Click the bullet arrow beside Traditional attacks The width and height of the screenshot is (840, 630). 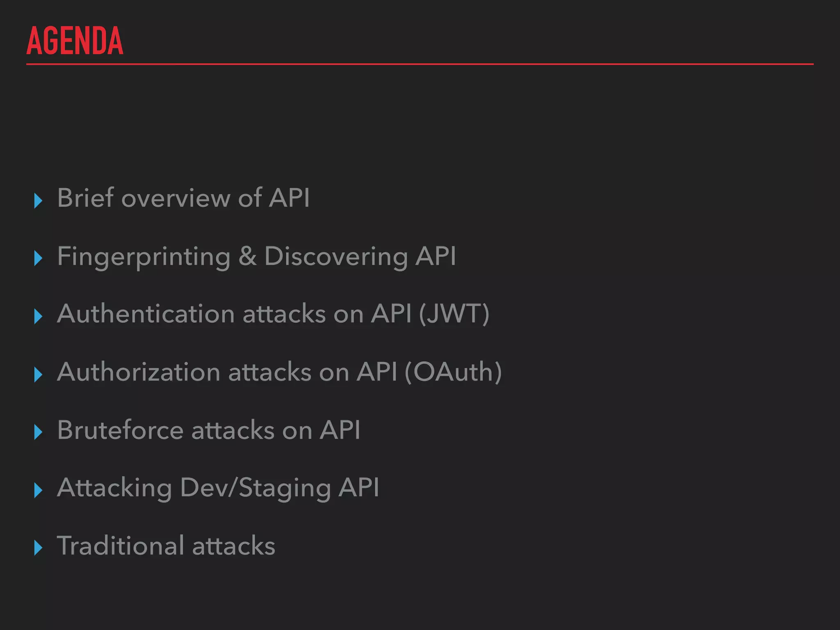tap(38, 548)
